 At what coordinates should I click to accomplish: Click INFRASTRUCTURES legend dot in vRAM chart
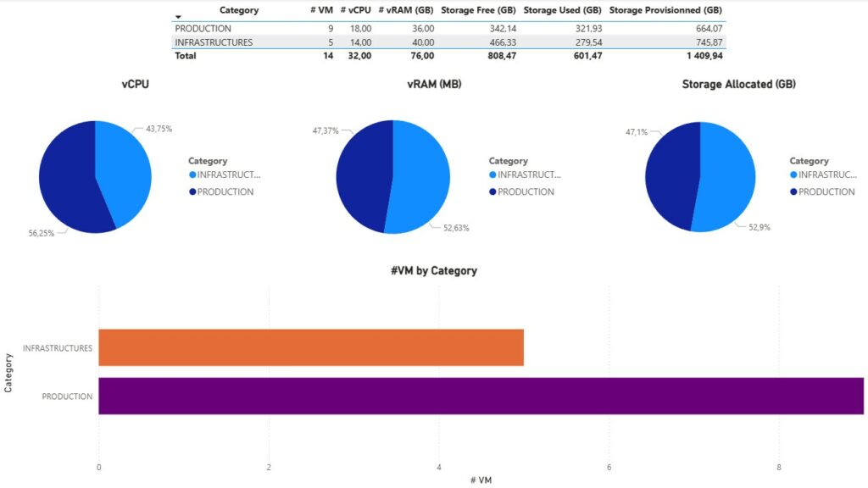click(492, 175)
